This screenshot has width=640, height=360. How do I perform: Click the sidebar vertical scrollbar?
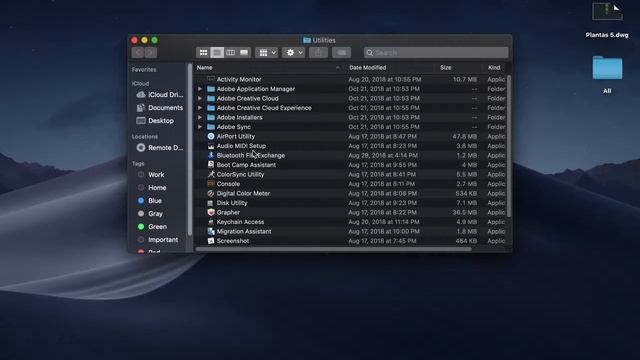(x=190, y=149)
